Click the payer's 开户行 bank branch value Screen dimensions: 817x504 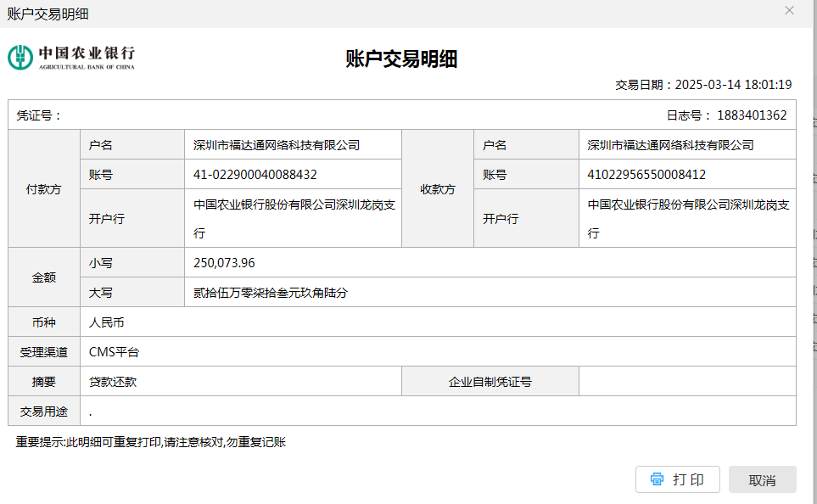(x=294, y=218)
